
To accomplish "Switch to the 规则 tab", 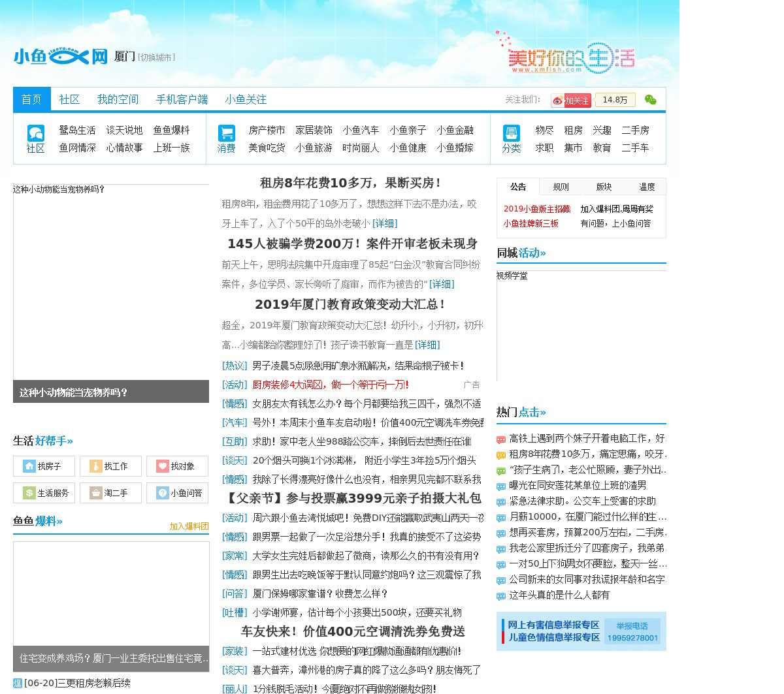I will pyautogui.click(x=561, y=187).
